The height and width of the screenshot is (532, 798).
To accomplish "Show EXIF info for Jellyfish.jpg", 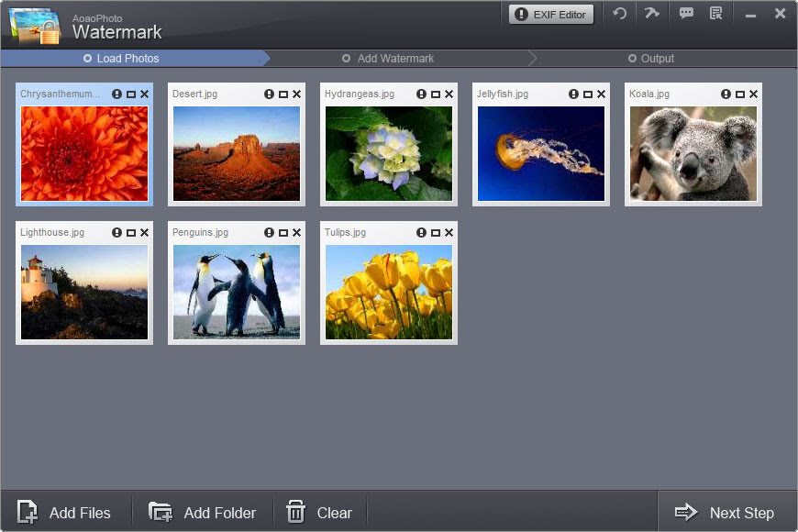I will pos(573,94).
